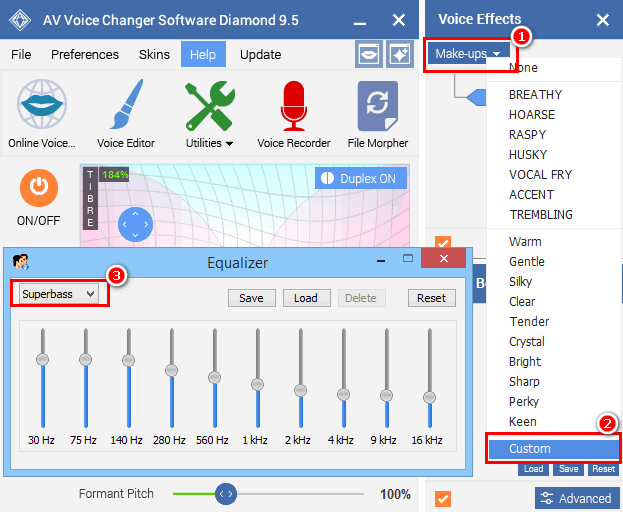Click Reset in Voice Effects panel
This screenshot has height=512, width=623.
(603, 469)
